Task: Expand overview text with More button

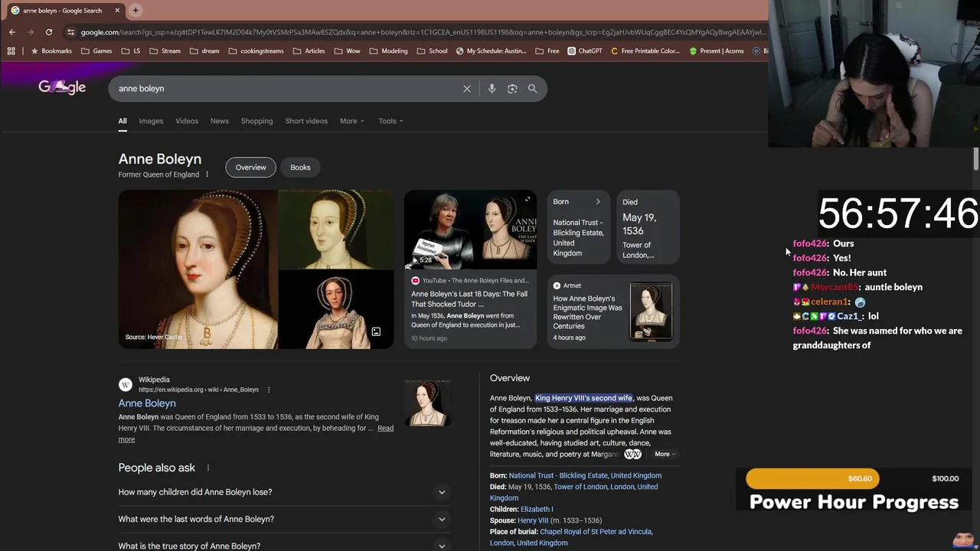Action: [665, 454]
